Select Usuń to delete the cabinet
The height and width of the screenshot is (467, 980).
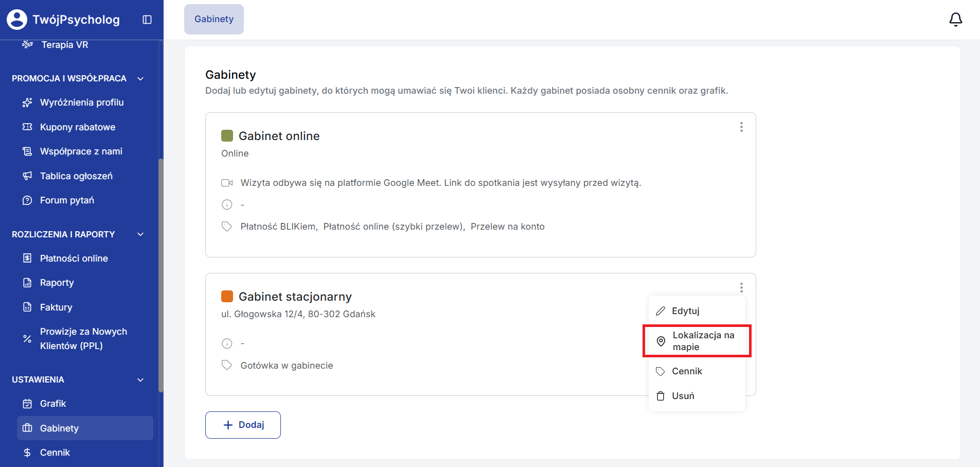[683, 396]
